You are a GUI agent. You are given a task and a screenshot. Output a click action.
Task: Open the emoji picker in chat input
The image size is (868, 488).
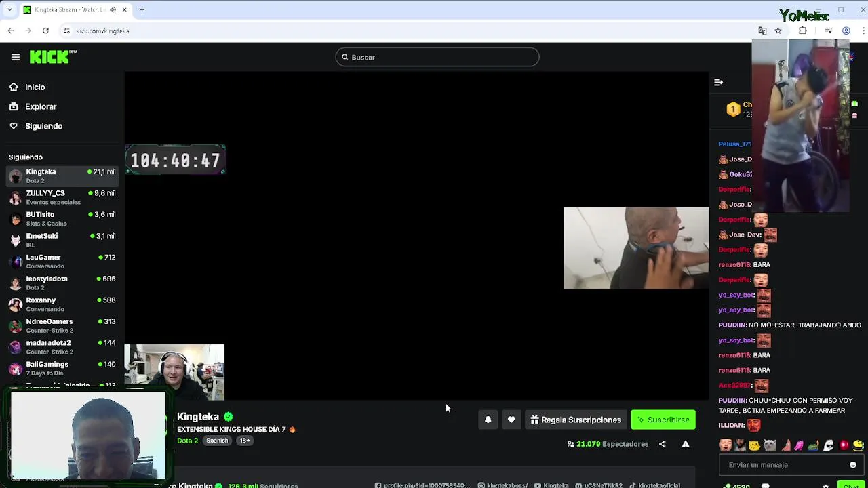click(x=853, y=465)
